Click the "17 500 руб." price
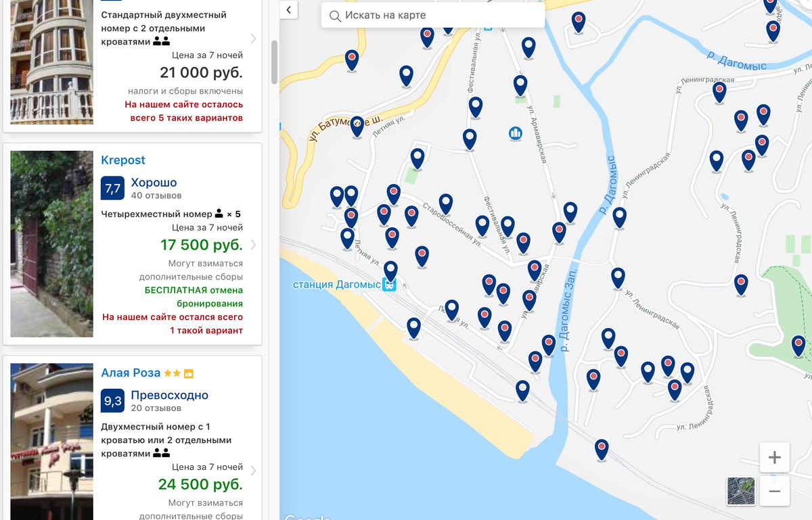This screenshot has height=520, width=812. coord(202,245)
